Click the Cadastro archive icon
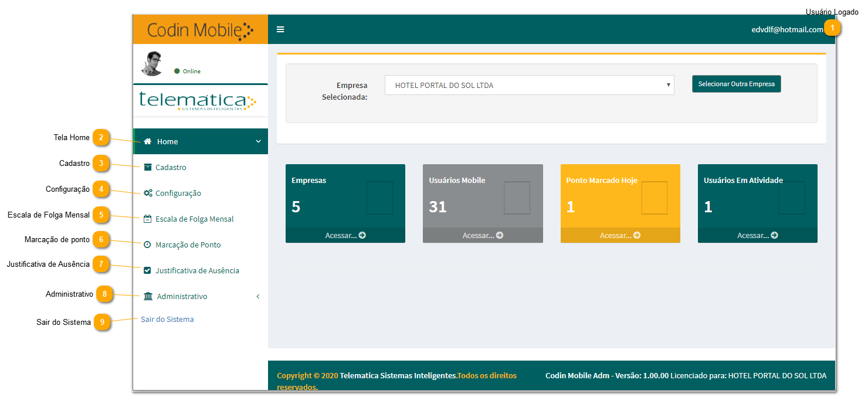Image resolution: width=868 pixels, height=397 pixels. [x=148, y=167]
